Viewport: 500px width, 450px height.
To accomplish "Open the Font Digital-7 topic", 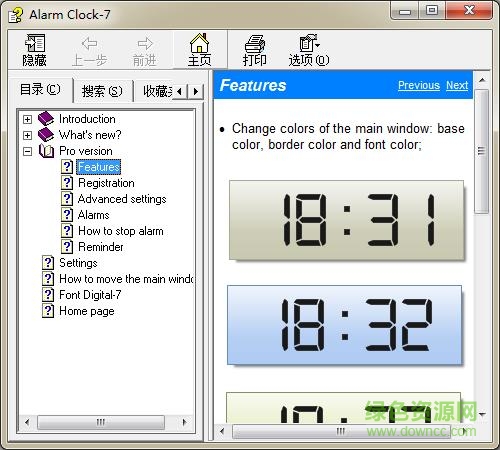I will [x=90, y=295].
